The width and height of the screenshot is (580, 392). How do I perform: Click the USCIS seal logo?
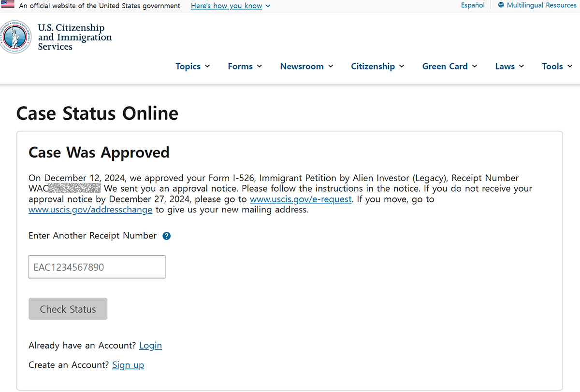point(15,37)
